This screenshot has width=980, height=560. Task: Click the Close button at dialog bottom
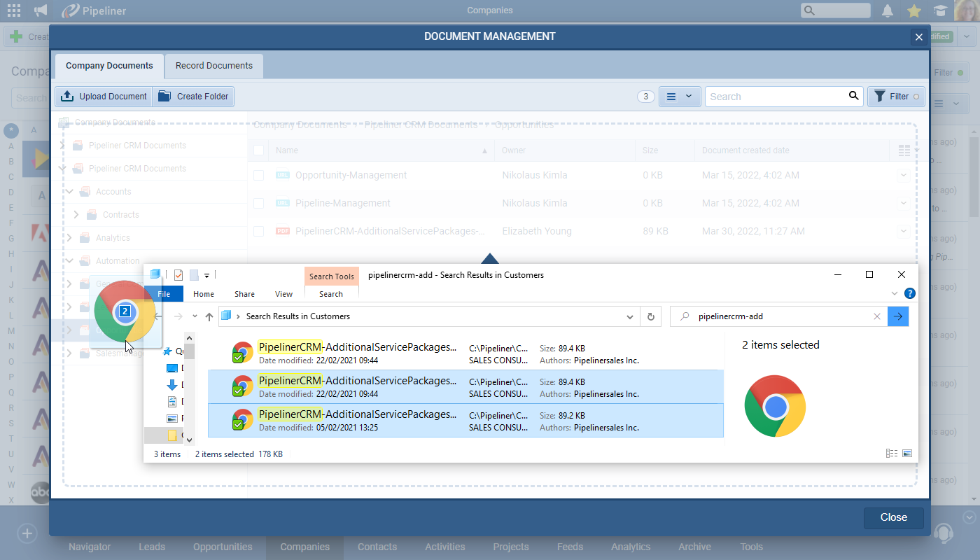click(893, 517)
